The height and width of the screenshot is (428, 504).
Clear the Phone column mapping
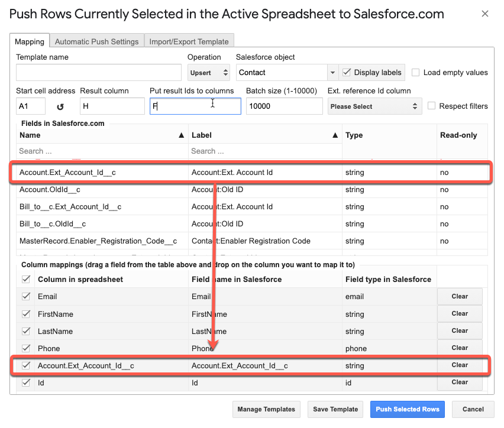[460, 348]
